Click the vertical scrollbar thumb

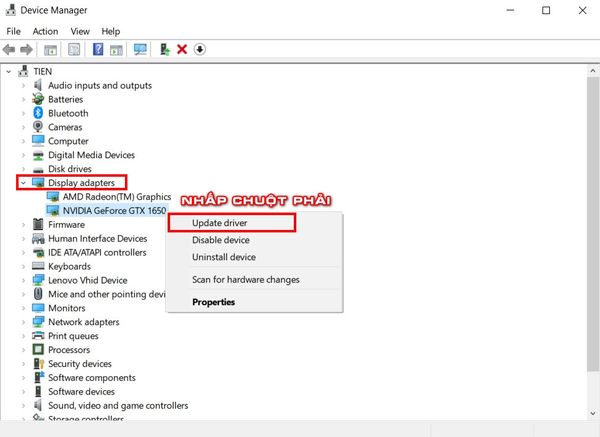[x=593, y=224]
